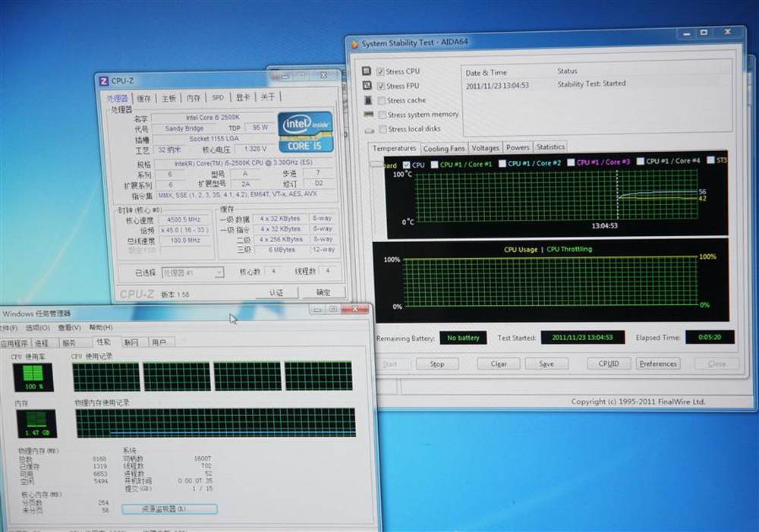Click the 确定 button in CPU-Z
This screenshot has width=759, height=532.
tap(323, 292)
